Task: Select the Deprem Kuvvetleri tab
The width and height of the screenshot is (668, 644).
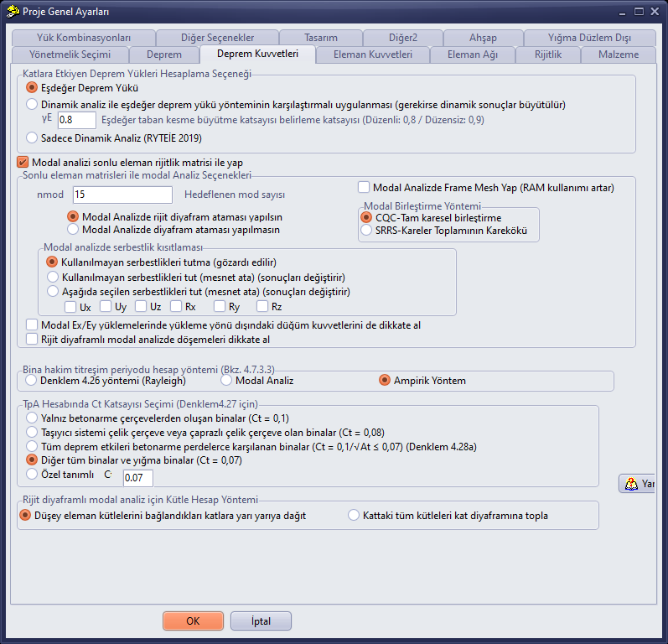Action: 258,54
